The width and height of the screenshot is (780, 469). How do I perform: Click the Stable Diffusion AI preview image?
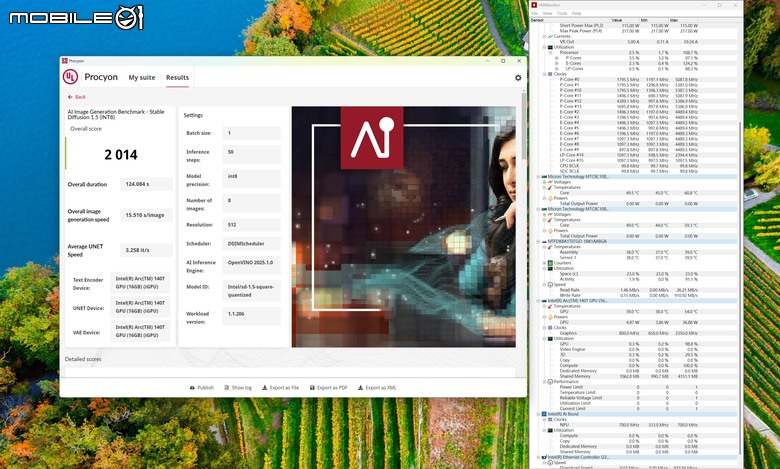[403, 226]
